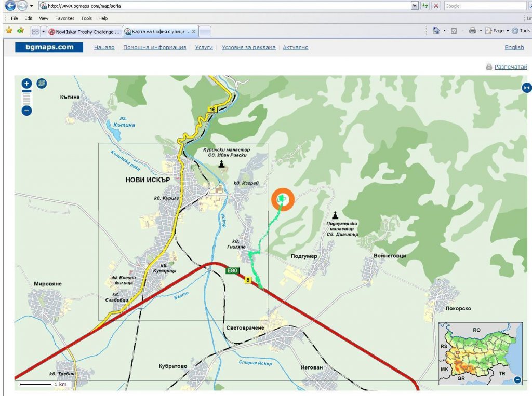Click the Подгумер village label
This screenshot has width=532, height=396.
(x=304, y=256)
